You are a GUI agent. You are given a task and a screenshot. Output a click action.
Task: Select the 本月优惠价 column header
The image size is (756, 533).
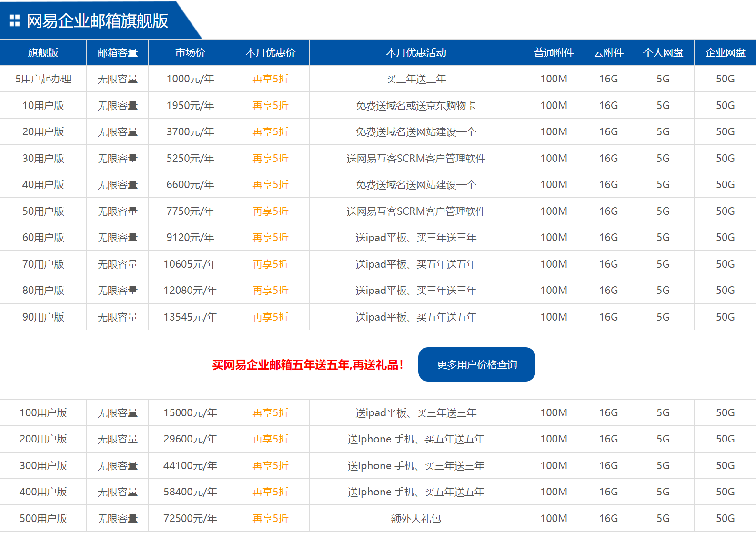point(270,53)
